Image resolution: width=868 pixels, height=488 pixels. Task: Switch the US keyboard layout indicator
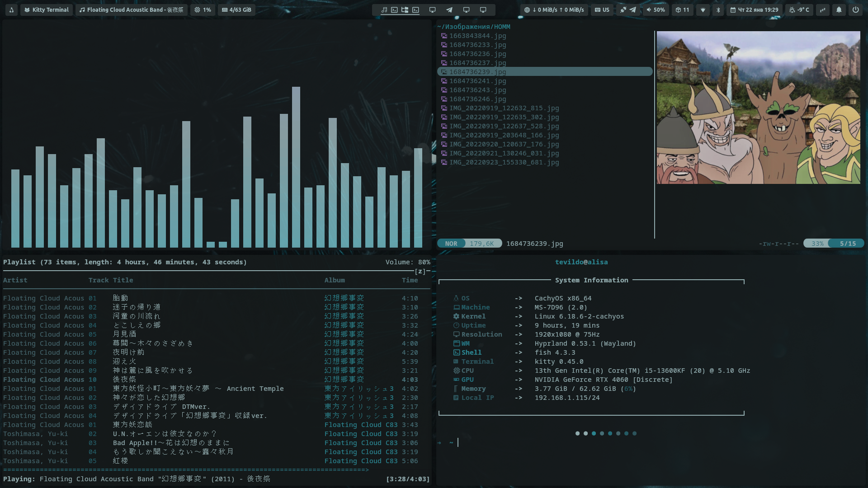pyautogui.click(x=602, y=10)
